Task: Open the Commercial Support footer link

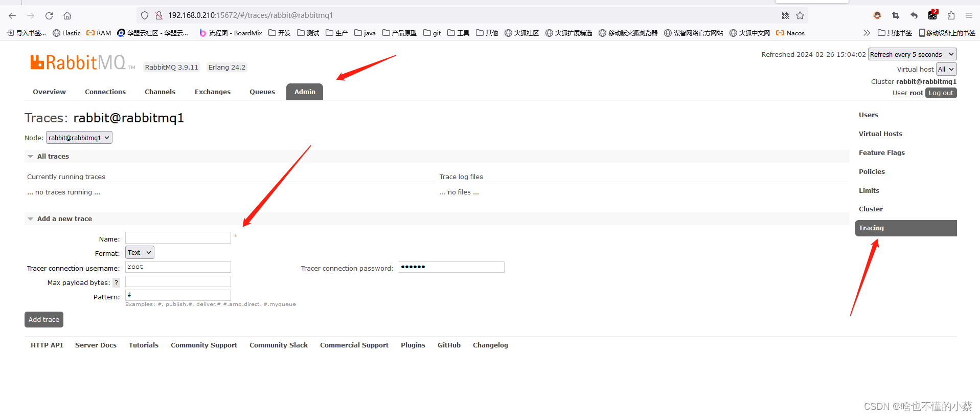Action: 354,345
